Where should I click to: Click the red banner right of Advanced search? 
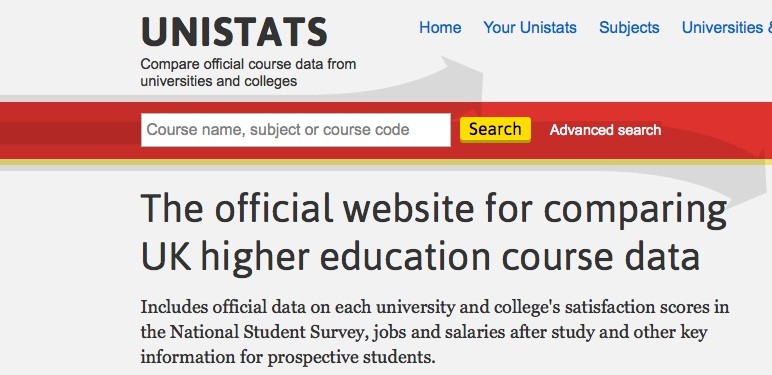[x=716, y=130]
